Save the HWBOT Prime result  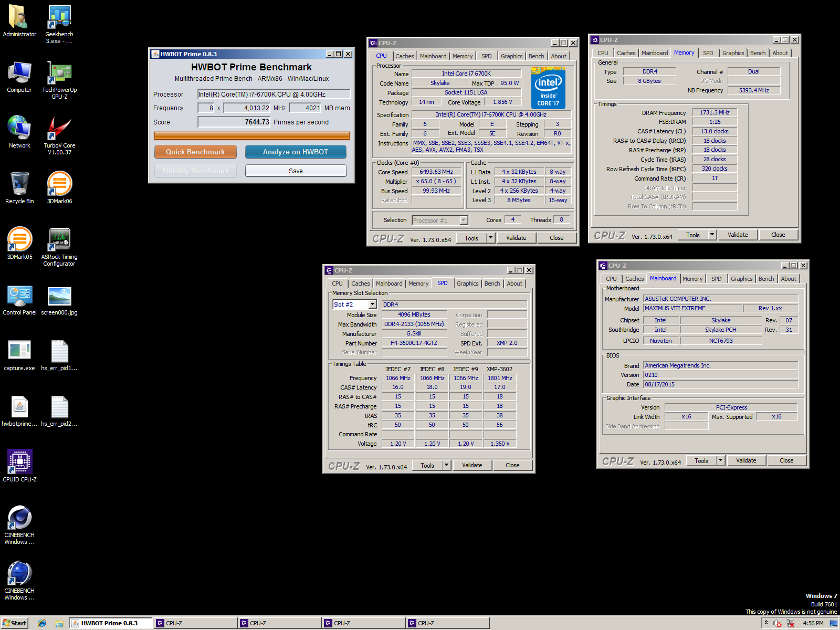(x=296, y=171)
